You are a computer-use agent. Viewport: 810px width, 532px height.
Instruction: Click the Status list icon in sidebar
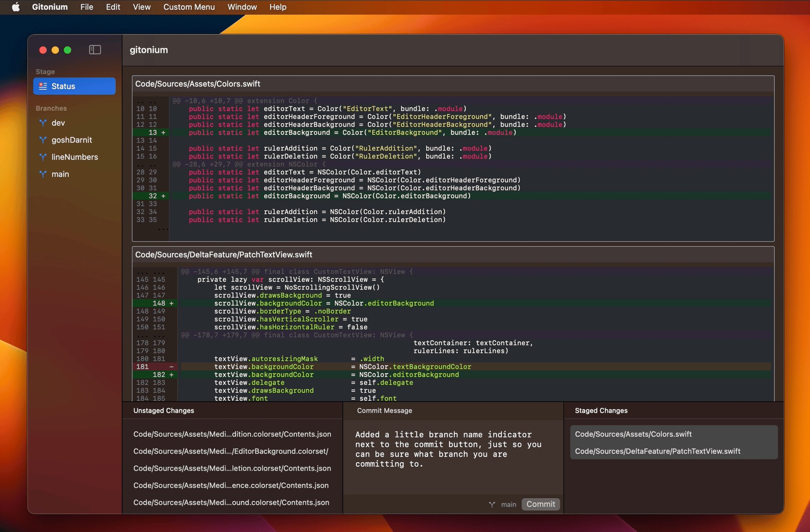[x=43, y=86]
